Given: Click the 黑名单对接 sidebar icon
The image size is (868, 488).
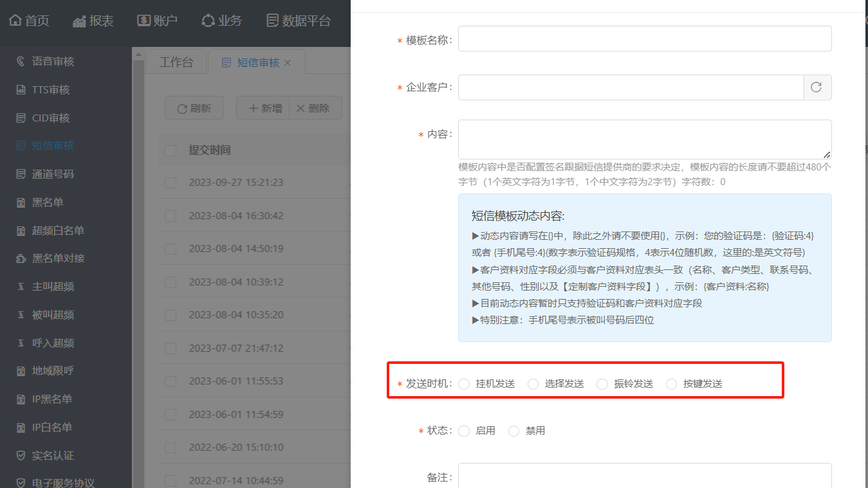Looking at the screenshot, I should click(21, 258).
